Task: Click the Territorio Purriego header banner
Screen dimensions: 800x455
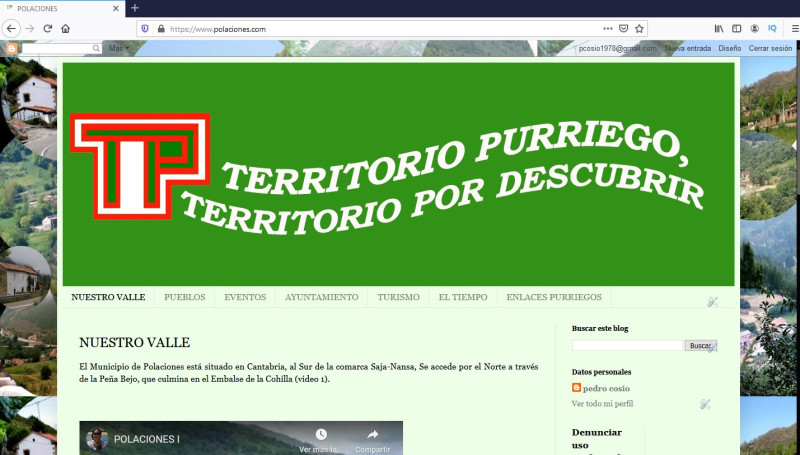Action: (x=398, y=174)
